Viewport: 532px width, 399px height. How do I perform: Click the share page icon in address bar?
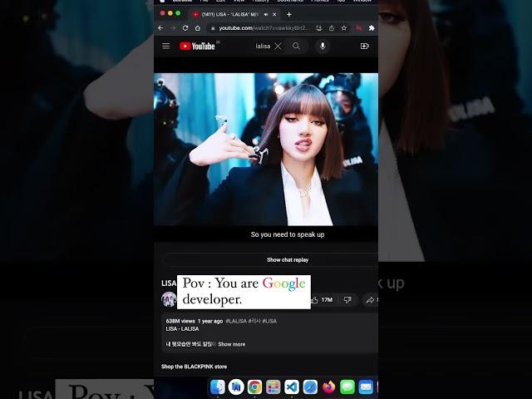[x=332, y=28]
